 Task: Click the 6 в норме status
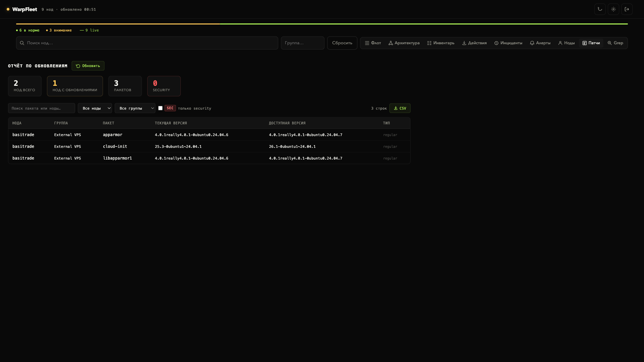coord(28,30)
